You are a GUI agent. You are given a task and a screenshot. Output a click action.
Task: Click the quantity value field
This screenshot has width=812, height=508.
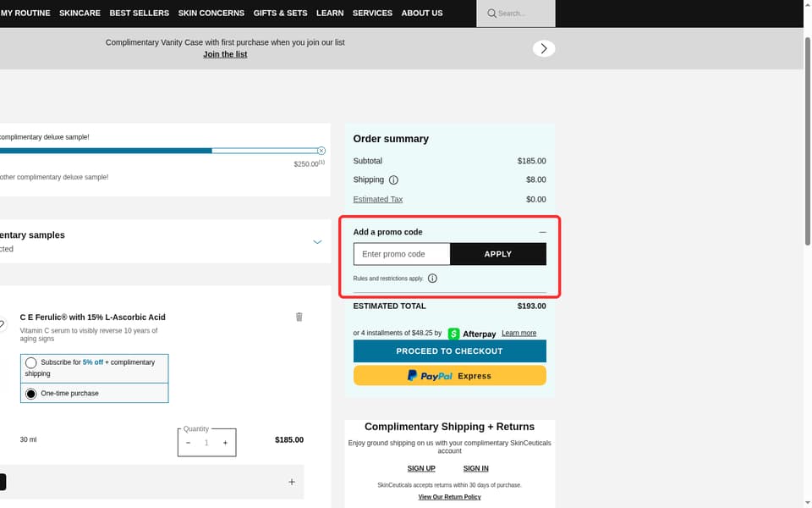tap(206, 443)
